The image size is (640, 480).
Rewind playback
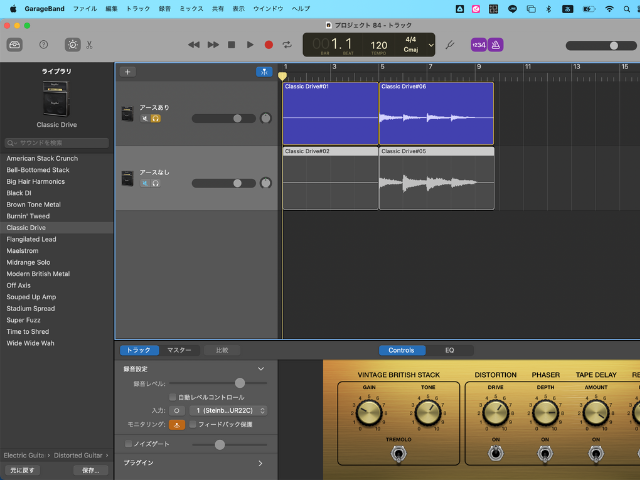[194, 44]
